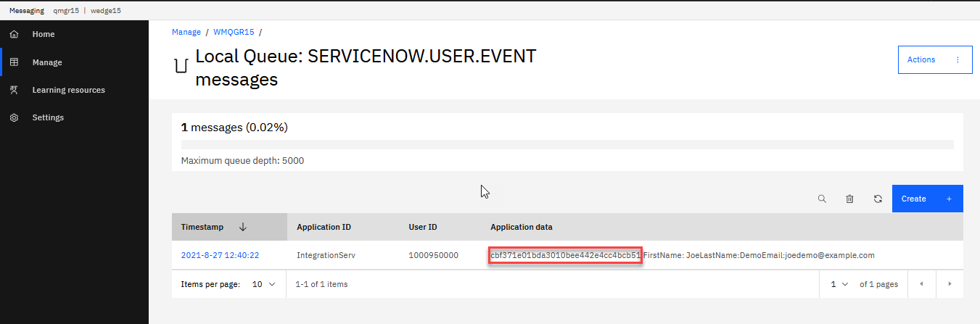Click the Create button
The image size is (980, 324).
tap(926, 199)
